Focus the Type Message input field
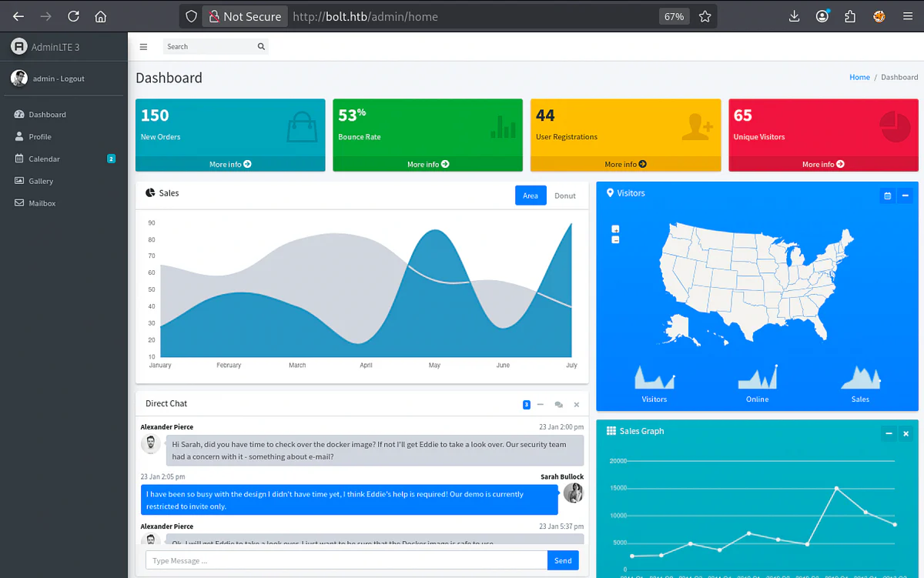924x578 pixels. point(346,560)
